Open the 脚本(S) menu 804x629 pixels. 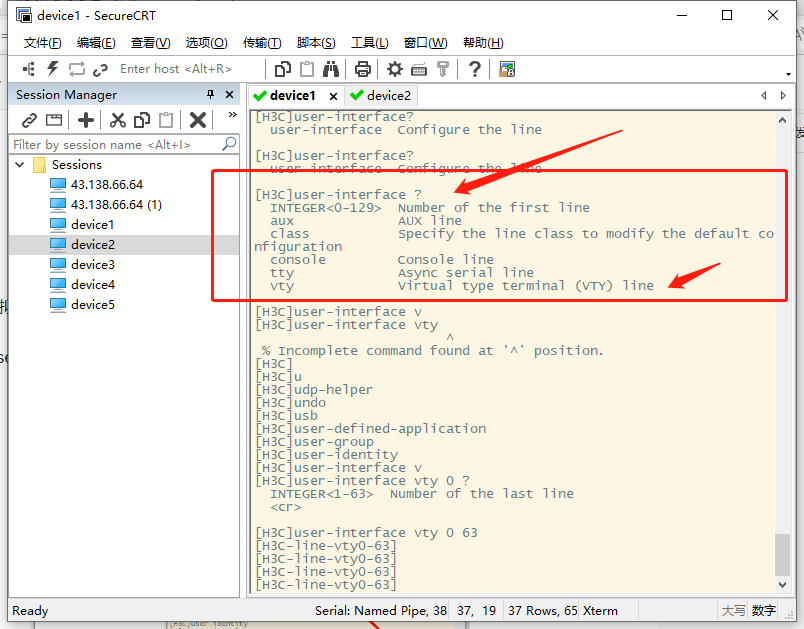click(316, 43)
